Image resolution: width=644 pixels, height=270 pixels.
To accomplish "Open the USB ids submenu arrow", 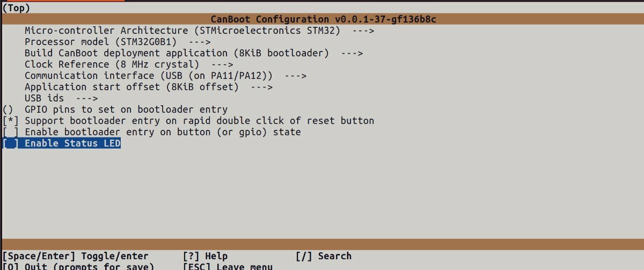I will 87,98.
